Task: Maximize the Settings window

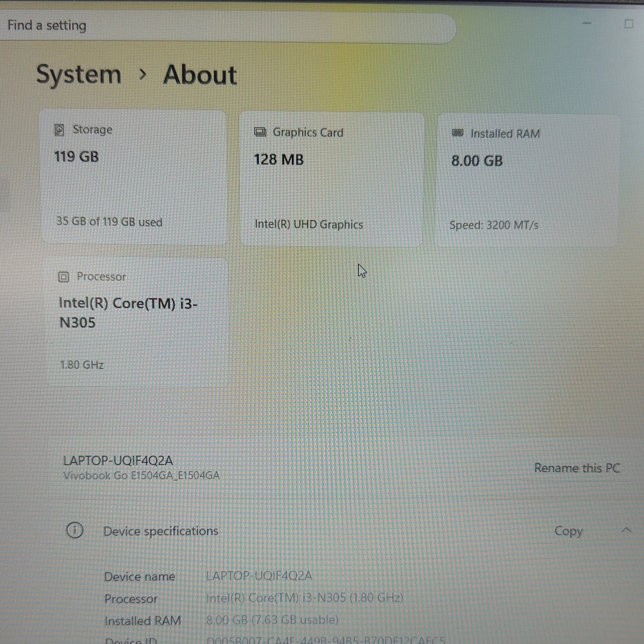Action: 628,24
